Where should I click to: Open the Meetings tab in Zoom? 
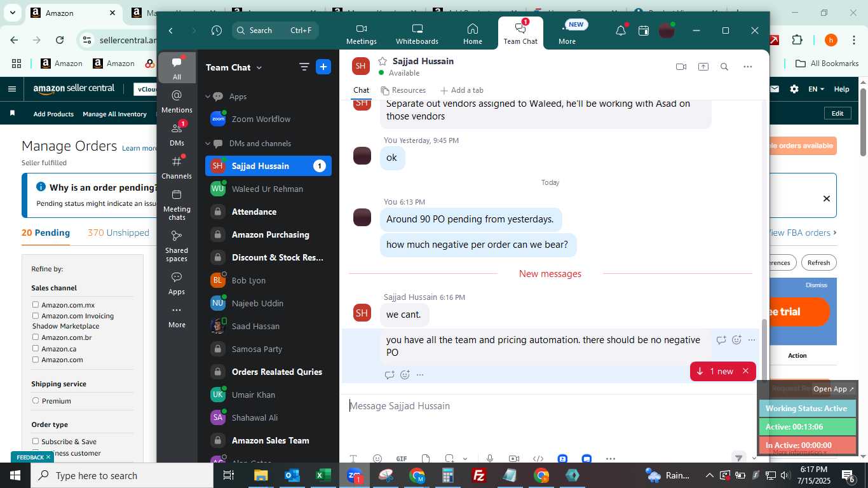coord(361,34)
